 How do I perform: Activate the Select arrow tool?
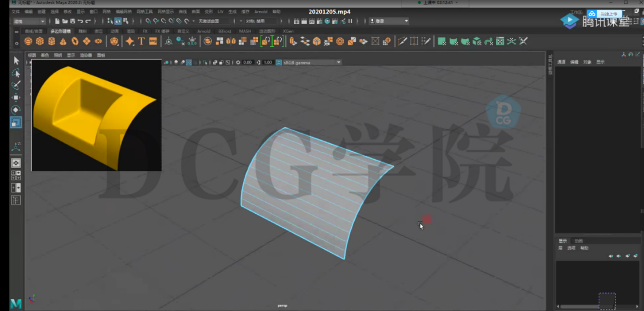click(16, 61)
